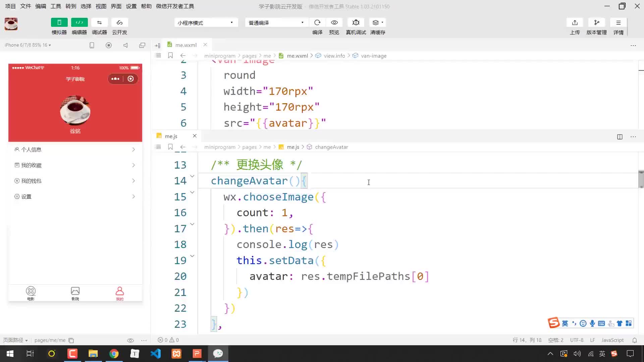Click the pages/me/me path link
The width and height of the screenshot is (644, 362).
50,340
